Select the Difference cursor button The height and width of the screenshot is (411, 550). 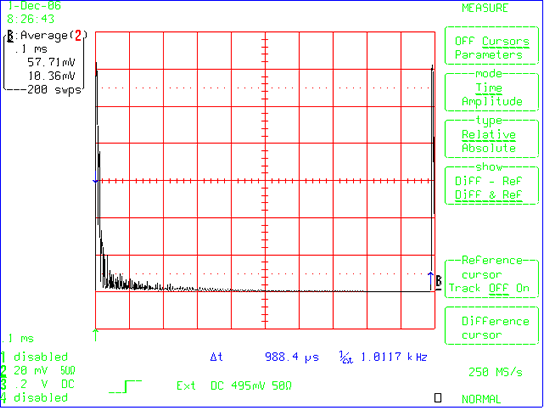coord(492,326)
